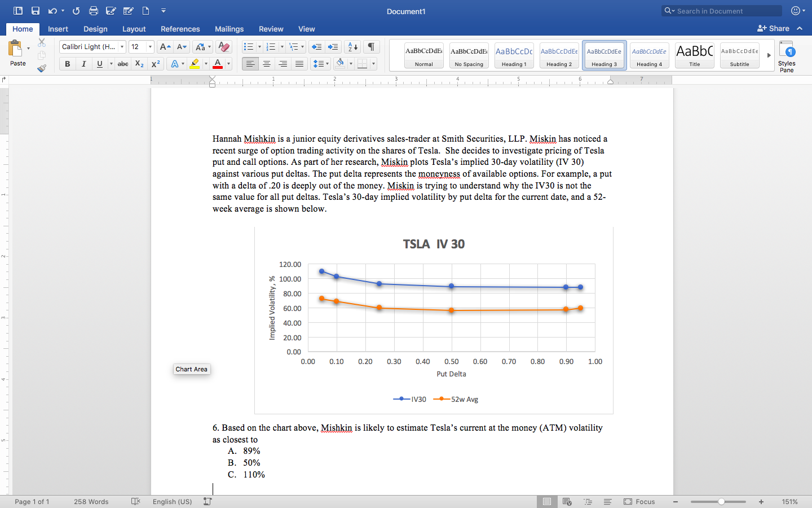Image resolution: width=812 pixels, height=508 pixels.
Task: Open the Mailings tab
Action: [x=229, y=29]
